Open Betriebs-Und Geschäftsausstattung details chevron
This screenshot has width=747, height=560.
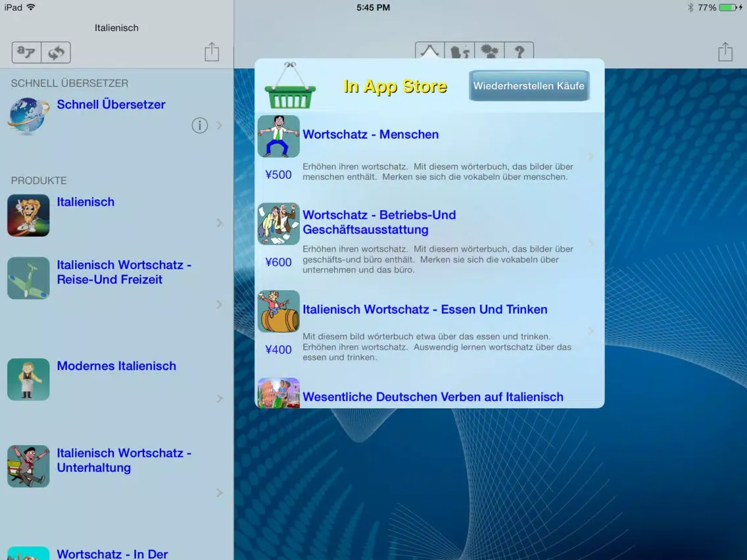point(590,243)
